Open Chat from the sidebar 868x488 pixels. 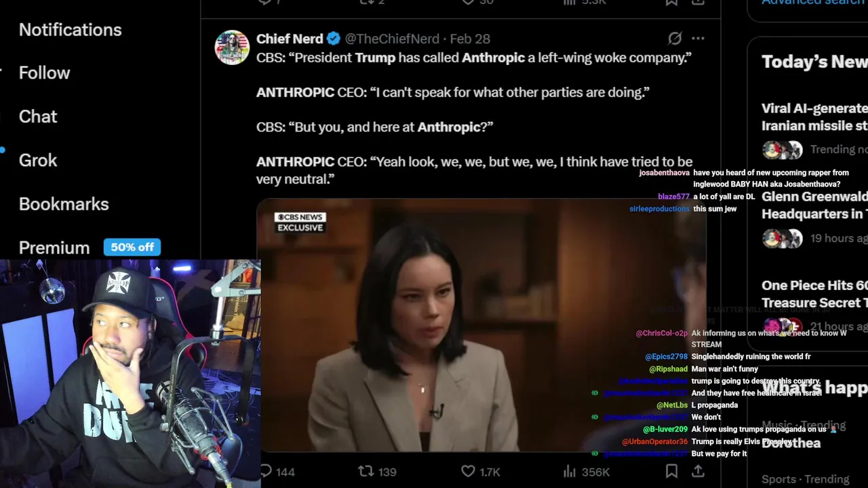click(x=38, y=117)
